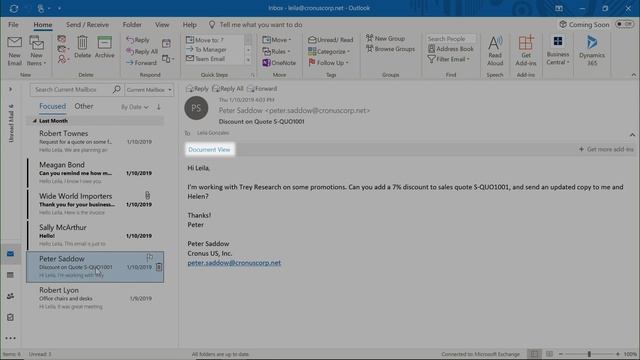The image size is (640, 360).
Task: Click Forward in the reading pane
Action: [262, 89]
